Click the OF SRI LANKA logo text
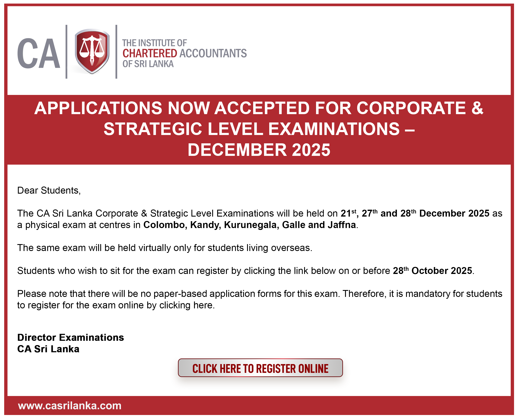Viewport: 518px width, 420px height. [148, 64]
